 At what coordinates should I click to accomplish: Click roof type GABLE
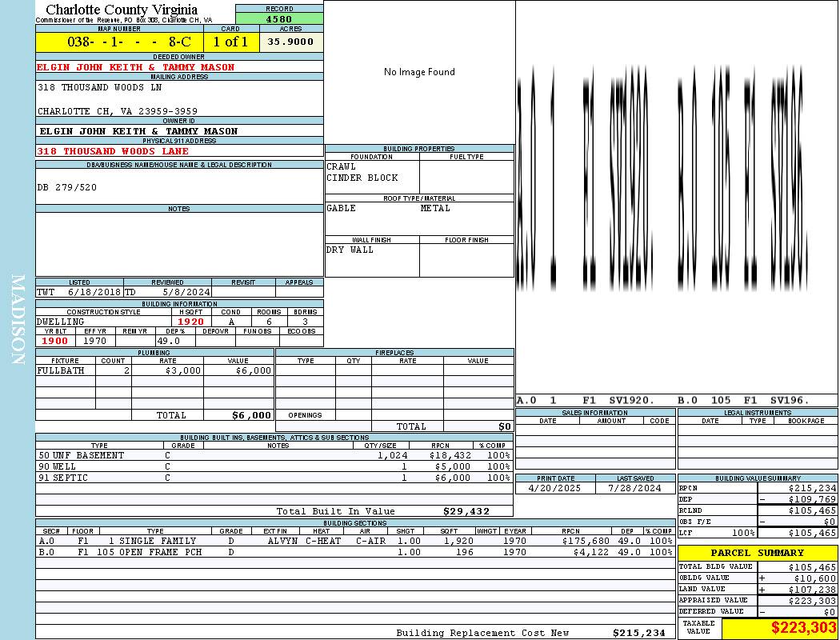click(x=342, y=208)
